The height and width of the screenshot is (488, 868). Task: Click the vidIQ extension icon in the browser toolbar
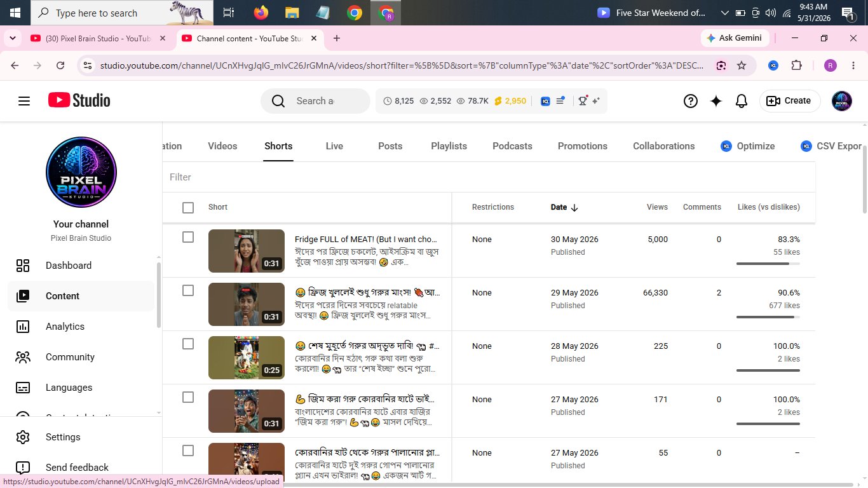(773, 65)
